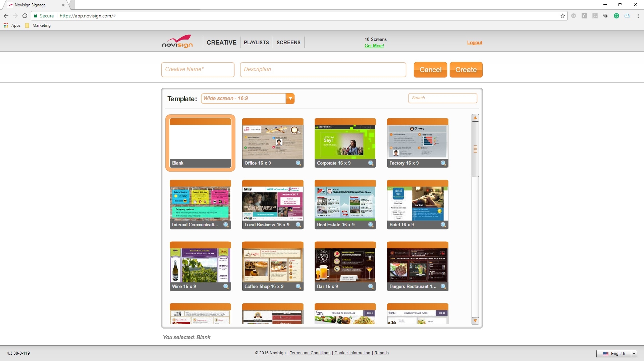Open the Factory 16 x 9 preview magnifier
Viewport: 644px width, 362px height.
point(443,163)
